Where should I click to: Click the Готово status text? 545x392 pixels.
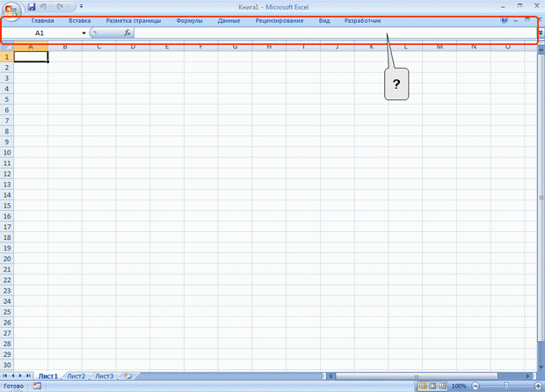[13, 386]
